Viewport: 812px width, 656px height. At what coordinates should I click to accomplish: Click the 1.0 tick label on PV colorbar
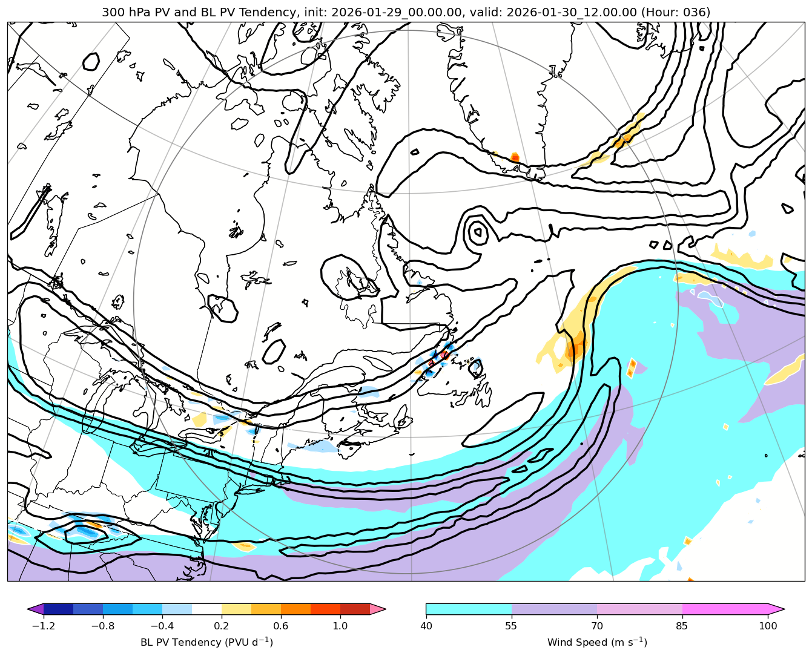pyautogui.click(x=340, y=626)
